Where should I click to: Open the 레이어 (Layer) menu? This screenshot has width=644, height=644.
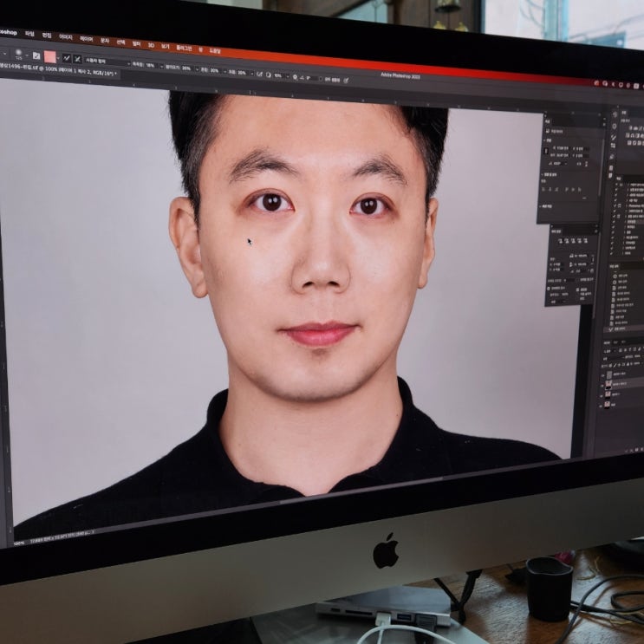click(x=87, y=39)
